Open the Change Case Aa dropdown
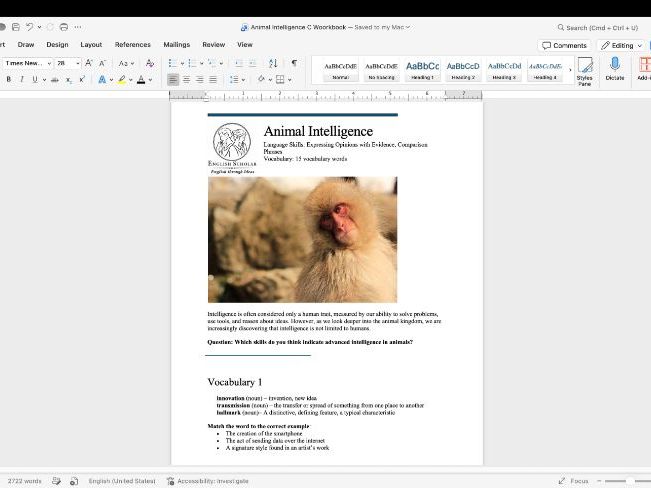 pyautogui.click(x=126, y=64)
